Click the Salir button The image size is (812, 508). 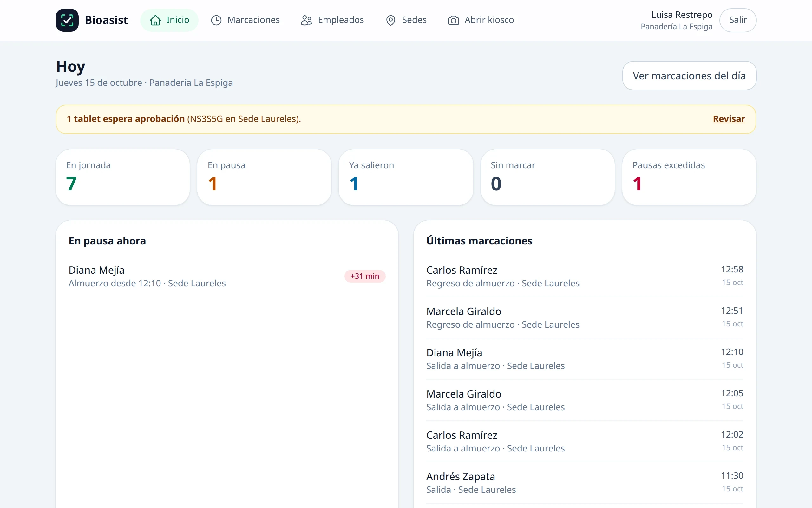738,20
